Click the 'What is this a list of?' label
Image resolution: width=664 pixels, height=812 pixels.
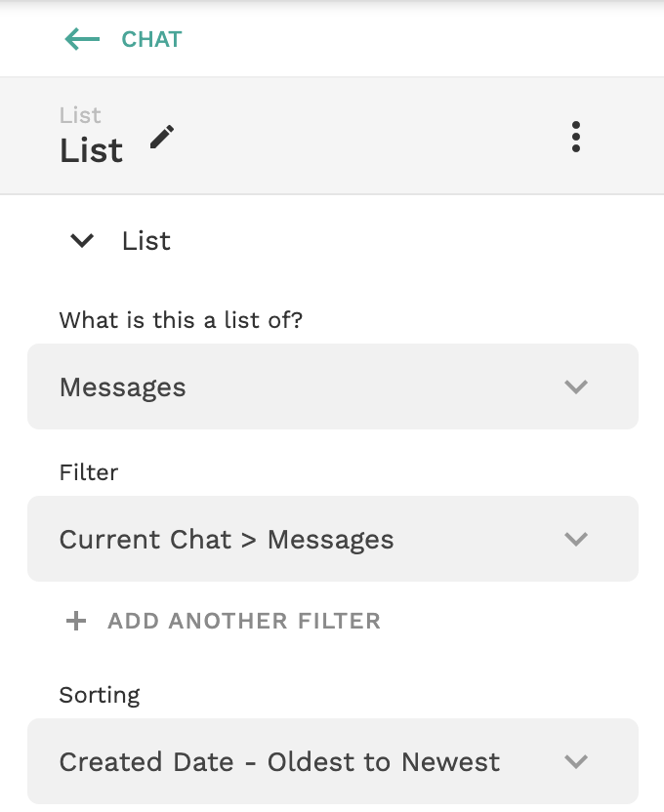(x=181, y=320)
